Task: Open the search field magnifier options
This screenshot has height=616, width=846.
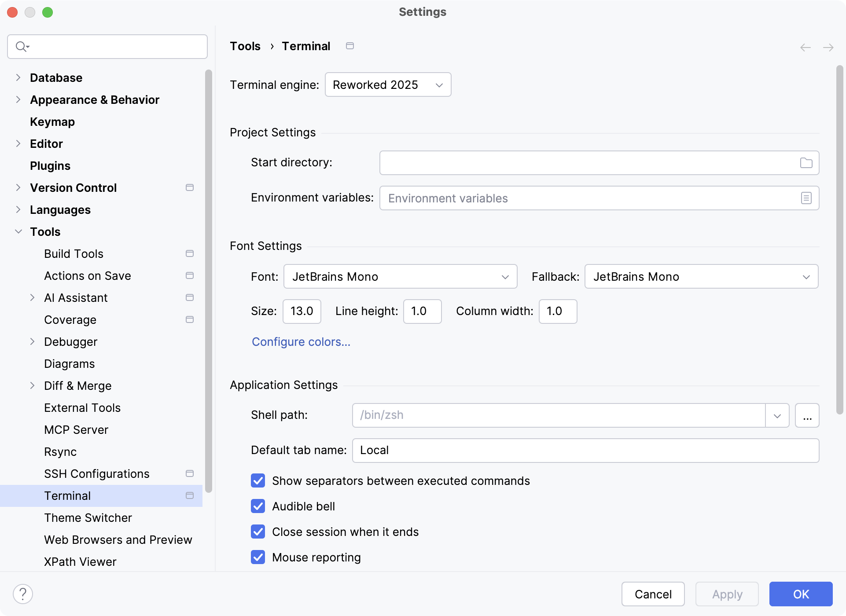Action: (x=22, y=46)
